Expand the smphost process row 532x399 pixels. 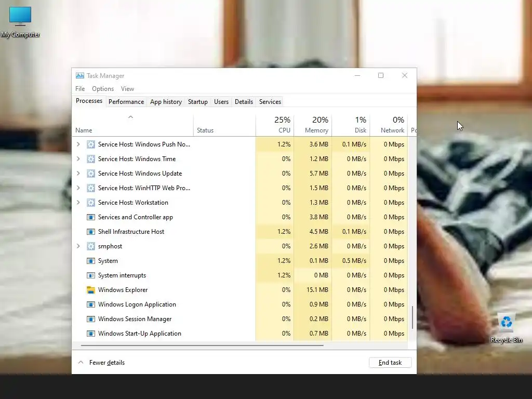(x=78, y=246)
